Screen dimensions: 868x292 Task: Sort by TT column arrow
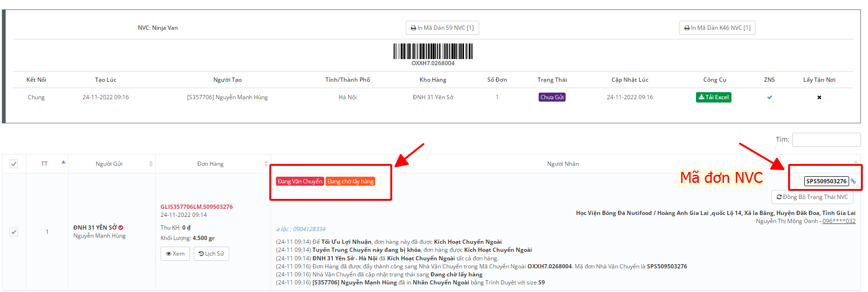tap(63, 163)
